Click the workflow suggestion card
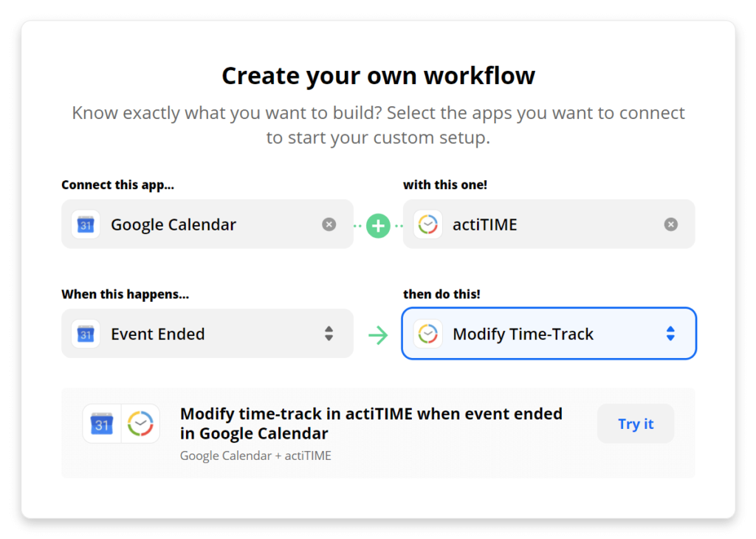The width and height of the screenshot is (756, 539). tap(378, 433)
